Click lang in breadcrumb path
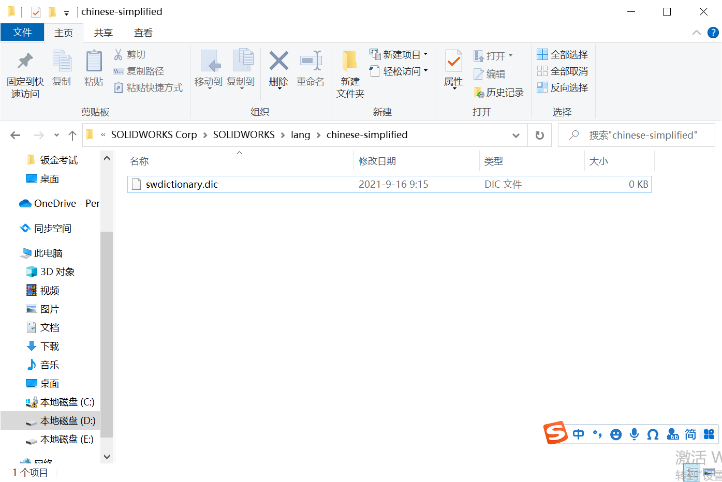This screenshot has height=482, width=722. [300, 135]
